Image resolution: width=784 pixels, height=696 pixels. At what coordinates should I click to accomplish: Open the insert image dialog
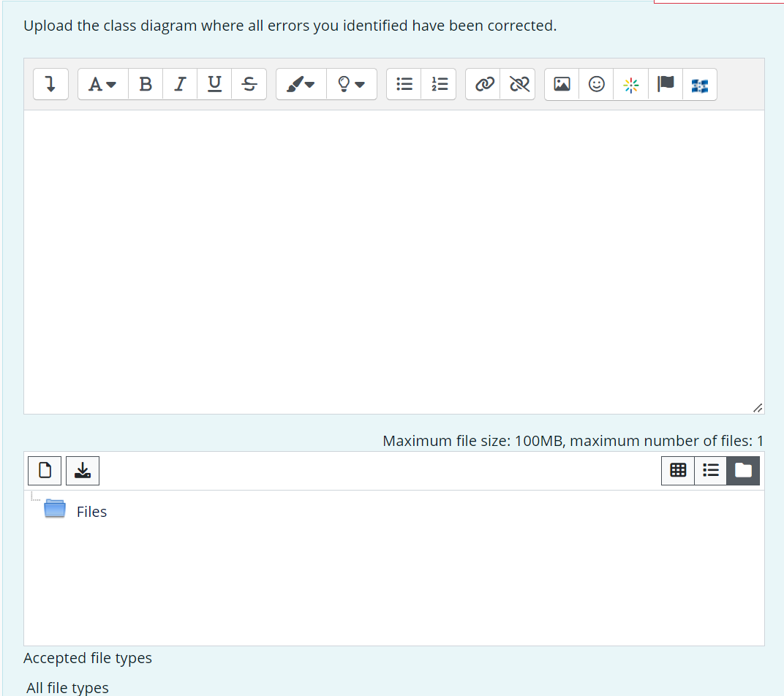click(x=561, y=84)
